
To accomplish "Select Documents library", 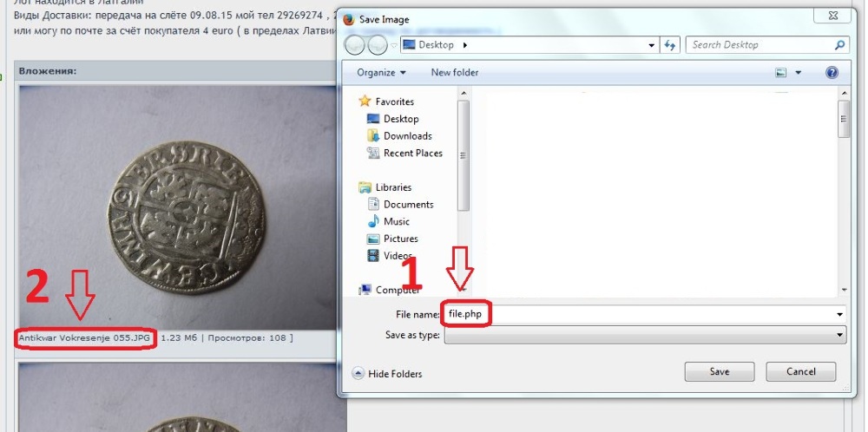I will (x=409, y=205).
